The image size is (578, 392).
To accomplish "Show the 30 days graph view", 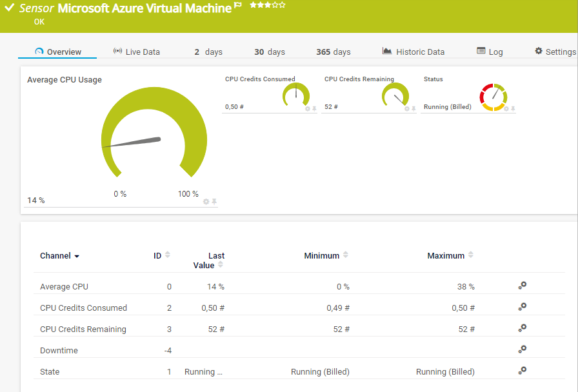I will (269, 52).
